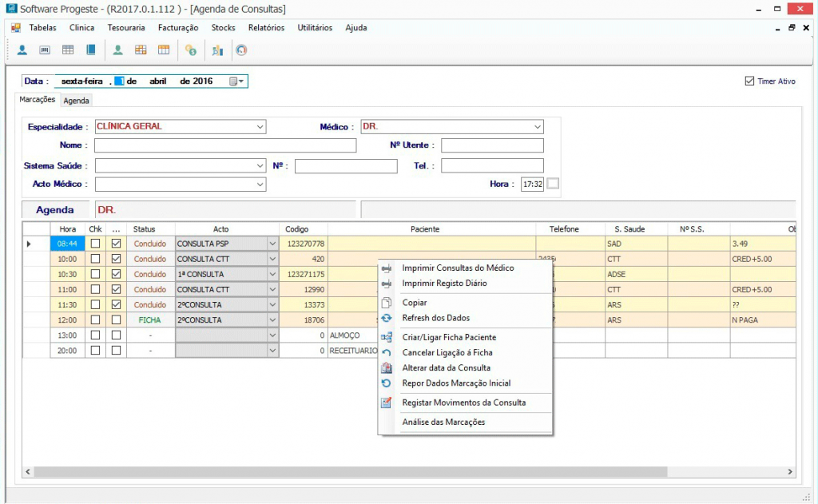This screenshot has height=504, width=818.
Task: Click the Tel. input field
Action: [x=492, y=166]
